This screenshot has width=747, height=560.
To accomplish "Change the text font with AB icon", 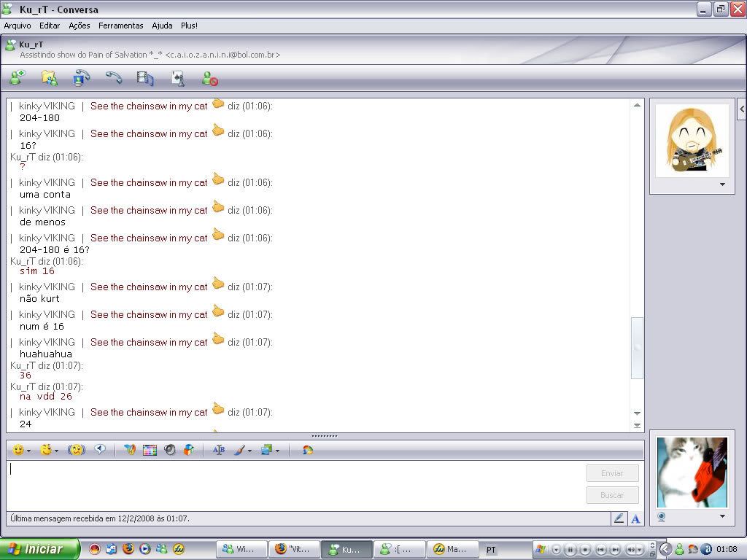I will tap(219, 450).
